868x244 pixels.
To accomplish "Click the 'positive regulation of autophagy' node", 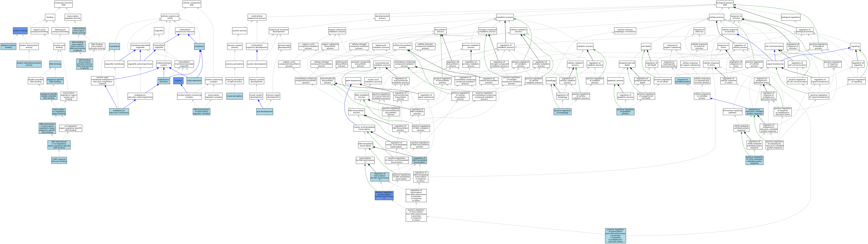I will pyautogui.click(x=562, y=111).
